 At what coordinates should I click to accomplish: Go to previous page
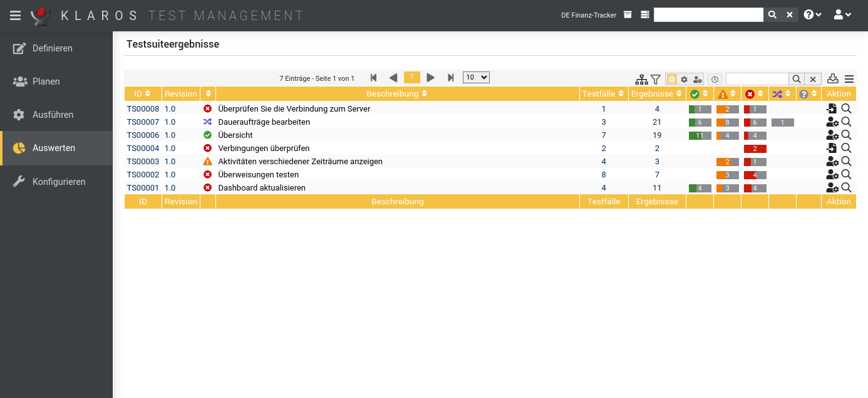tap(393, 78)
